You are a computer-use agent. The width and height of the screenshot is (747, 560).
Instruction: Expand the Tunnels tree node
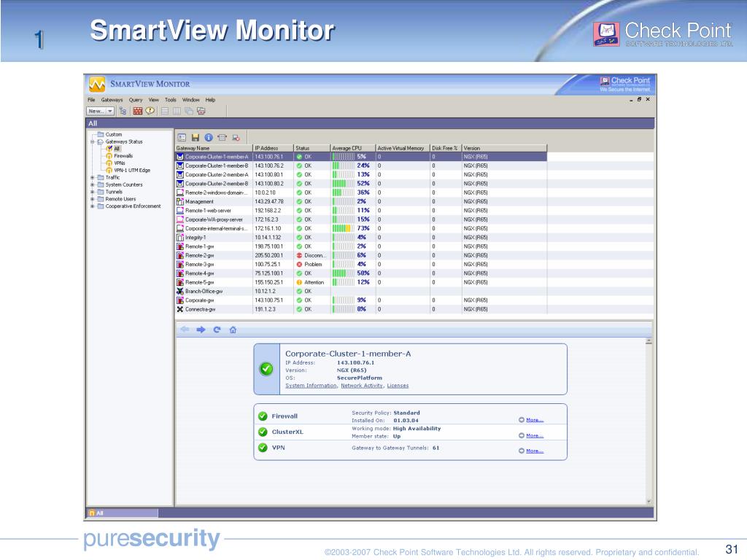(x=93, y=192)
